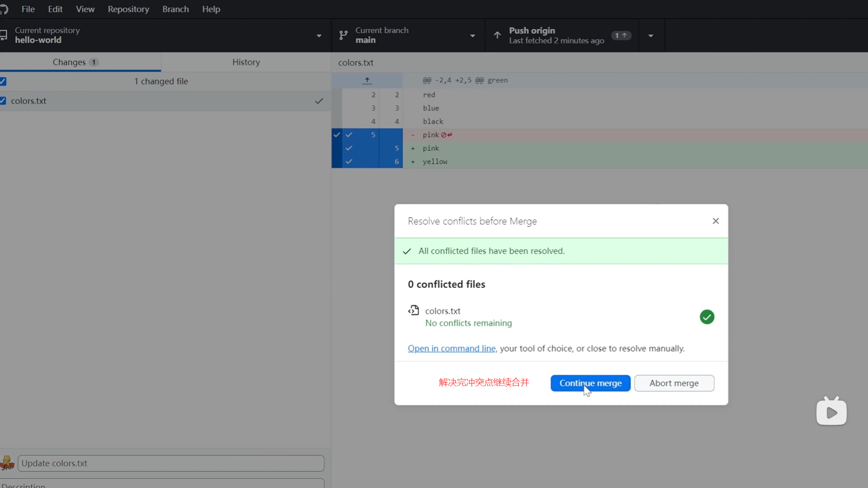Toggle line selection for added yellow line
The image size is (868, 488).
coord(349,161)
